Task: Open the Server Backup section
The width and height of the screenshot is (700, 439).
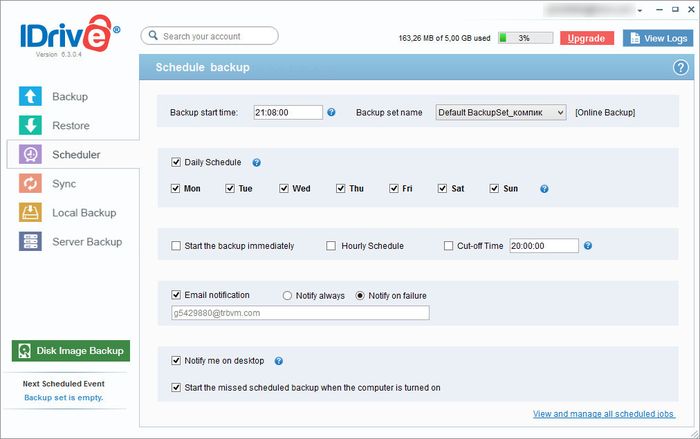Action: [x=86, y=242]
